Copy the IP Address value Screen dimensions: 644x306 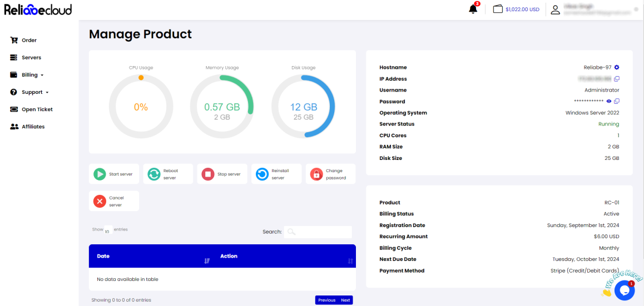coord(617,79)
